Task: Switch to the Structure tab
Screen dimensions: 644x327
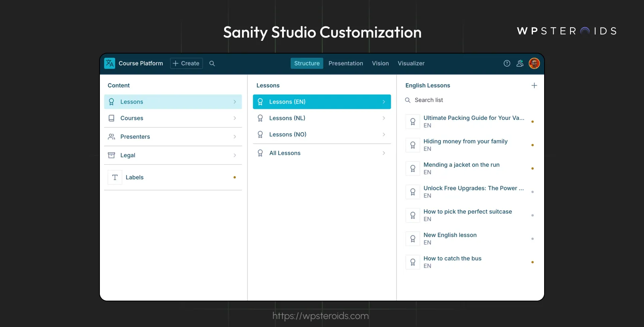Action: click(x=307, y=63)
